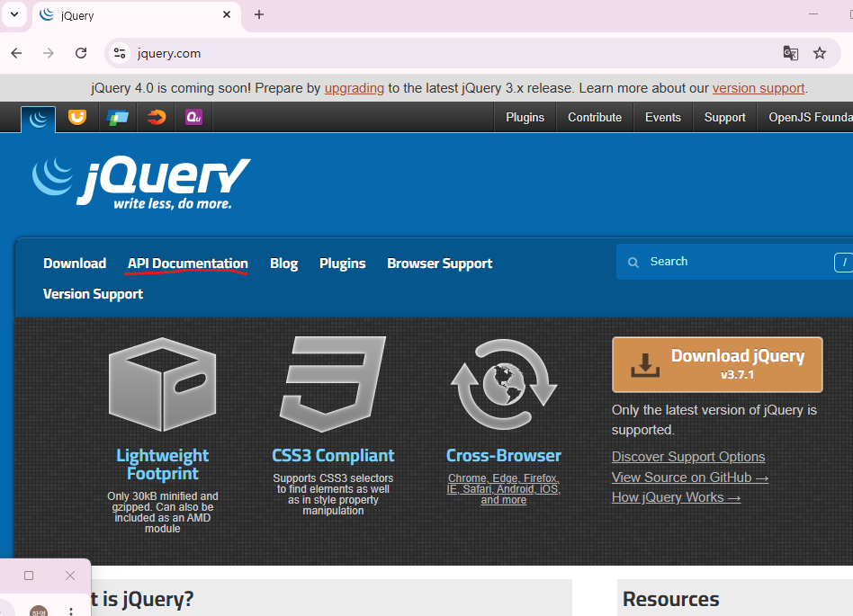This screenshot has width=853, height=616.
Task: Click the Search input field
Action: tap(734, 262)
